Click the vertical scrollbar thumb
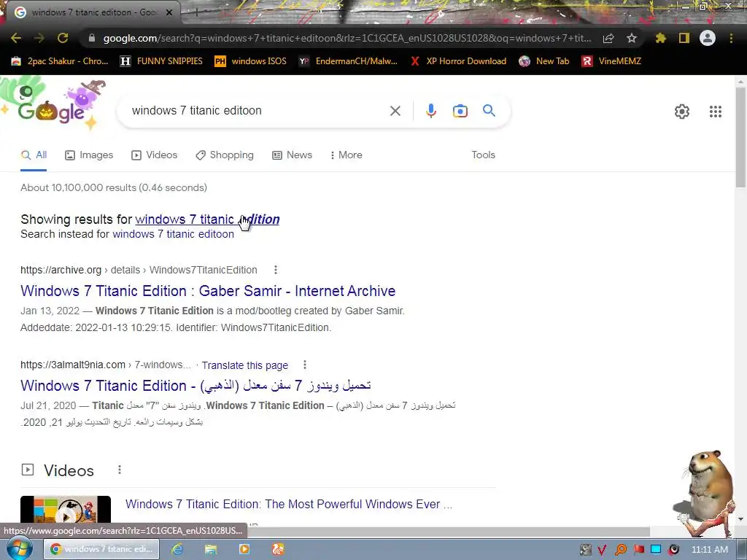 click(741, 138)
